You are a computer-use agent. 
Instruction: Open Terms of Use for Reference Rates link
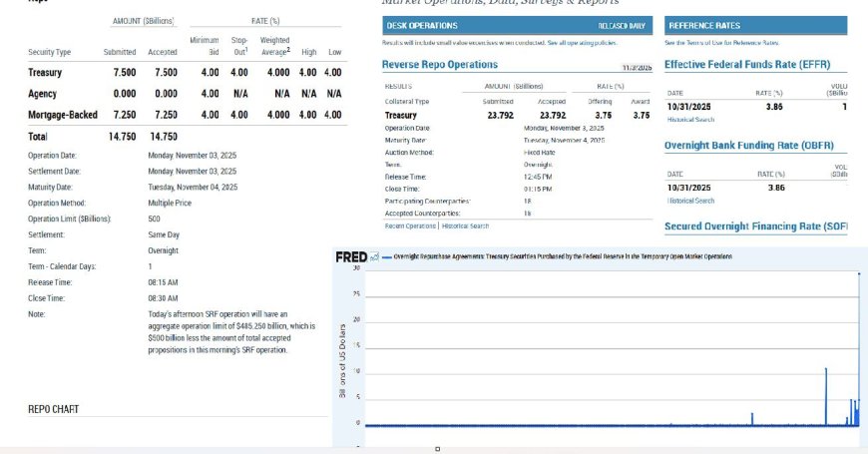722,43
